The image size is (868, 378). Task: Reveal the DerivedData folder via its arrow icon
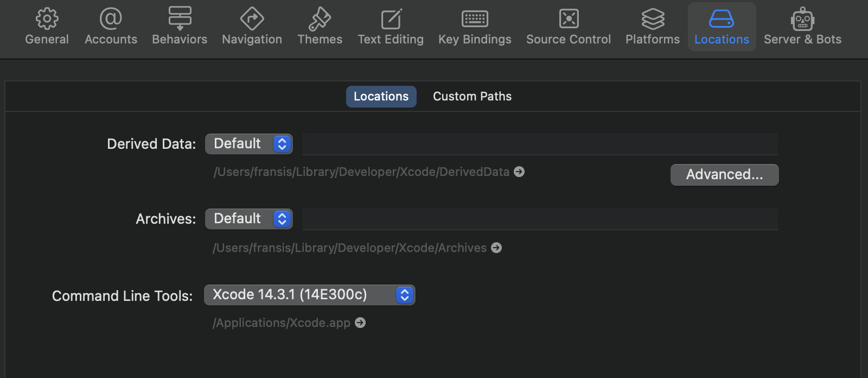pos(519,172)
